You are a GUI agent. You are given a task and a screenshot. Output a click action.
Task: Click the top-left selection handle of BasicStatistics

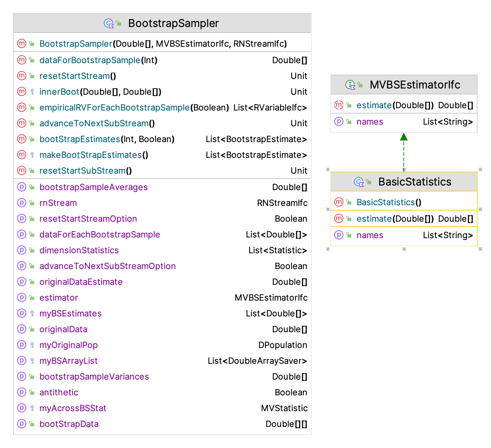point(328,169)
